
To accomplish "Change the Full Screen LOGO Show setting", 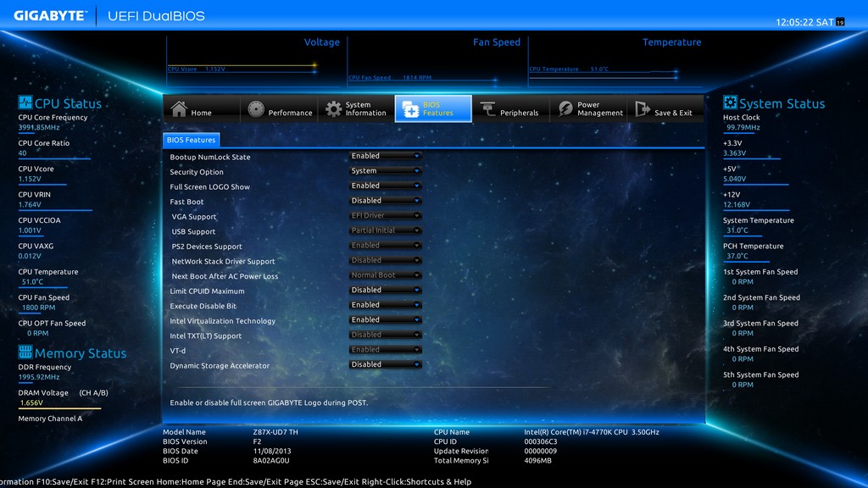I will pos(386,186).
